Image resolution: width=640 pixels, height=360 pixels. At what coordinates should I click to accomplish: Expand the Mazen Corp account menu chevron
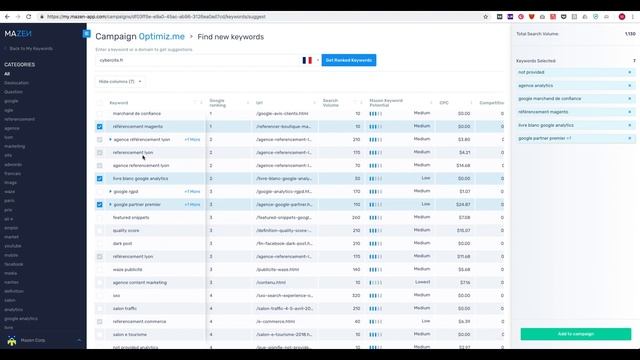pyautogui.click(x=79, y=340)
